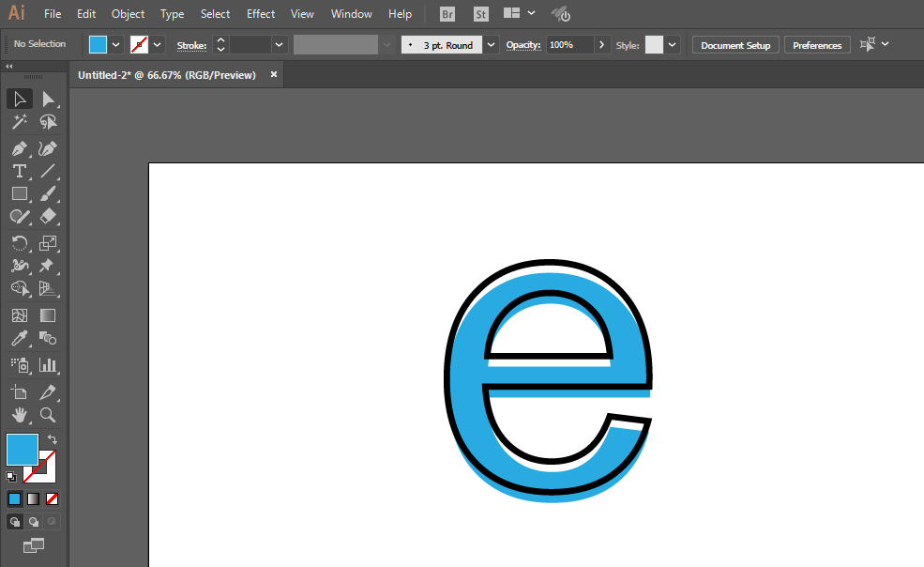This screenshot has height=567, width=924.
Task: Open the stroke weight dropdown
Action: click(279, 45)
